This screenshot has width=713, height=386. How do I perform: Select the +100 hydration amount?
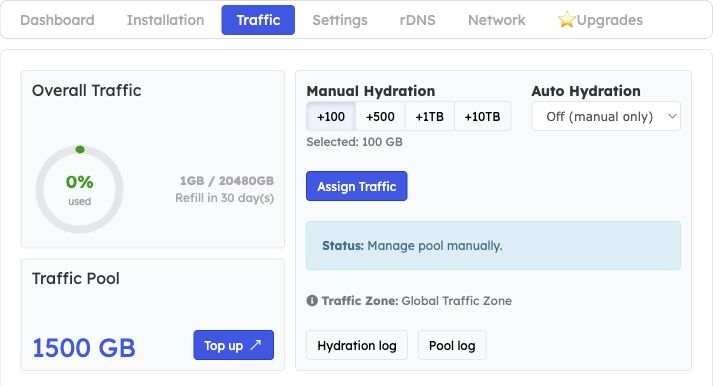(331, 116)
